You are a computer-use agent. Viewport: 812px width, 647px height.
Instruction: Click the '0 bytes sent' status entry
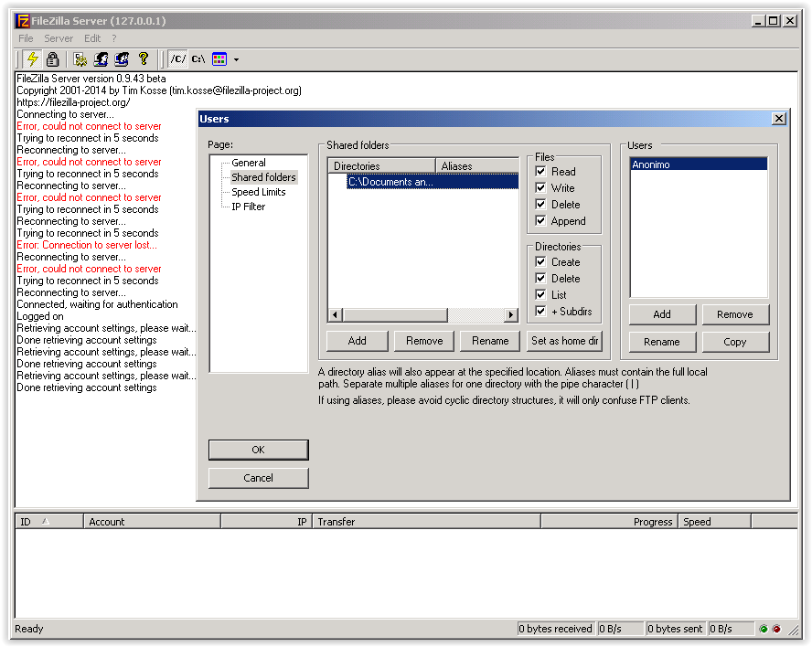[x=675, y=629]
